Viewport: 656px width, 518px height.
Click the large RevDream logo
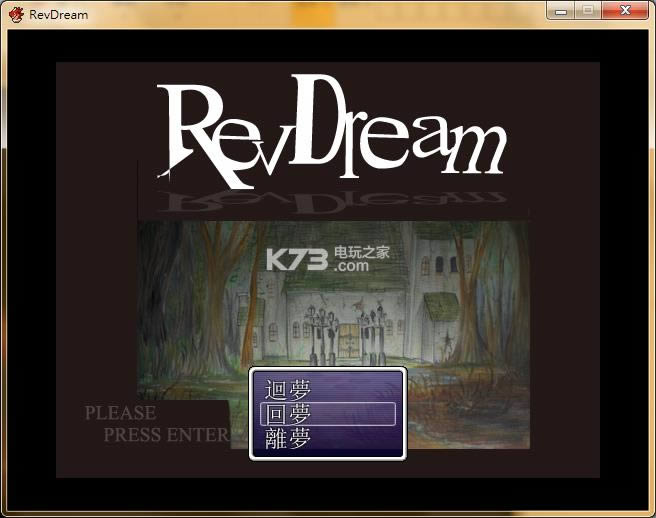[x=331, y=131]
